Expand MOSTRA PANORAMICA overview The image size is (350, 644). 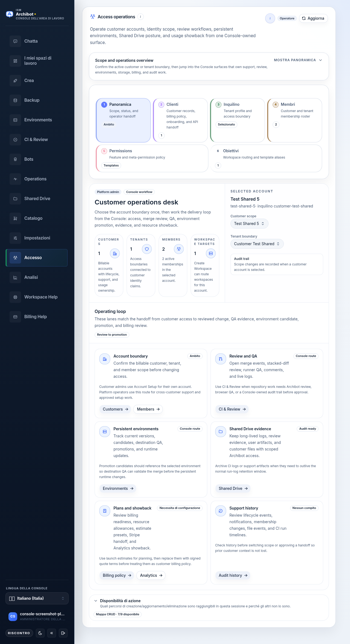298,60
